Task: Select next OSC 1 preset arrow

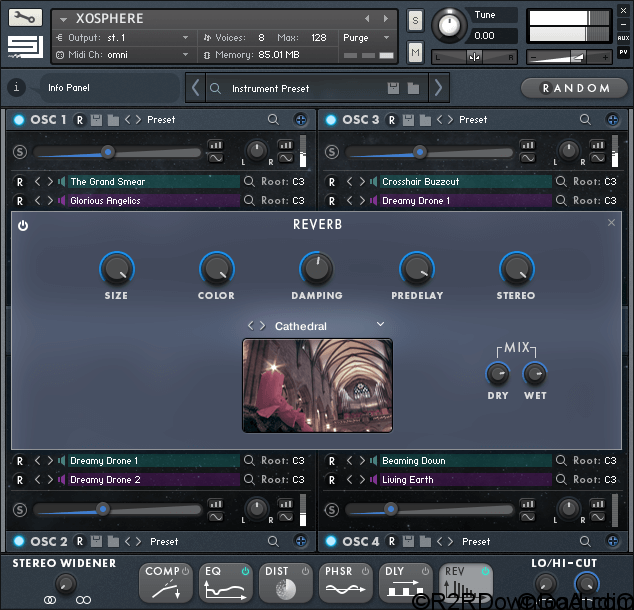Action: tap(138, 120)
